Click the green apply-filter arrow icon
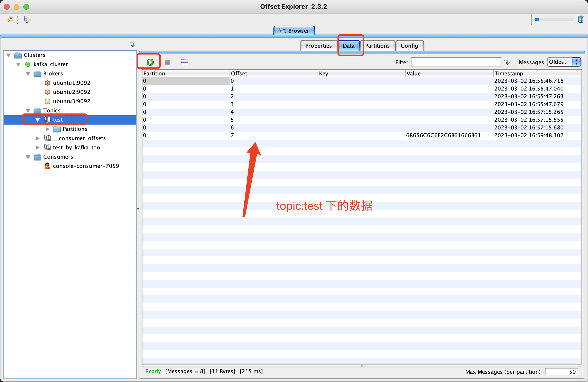This screenshot has height=382, width=588. coord(507,62)
